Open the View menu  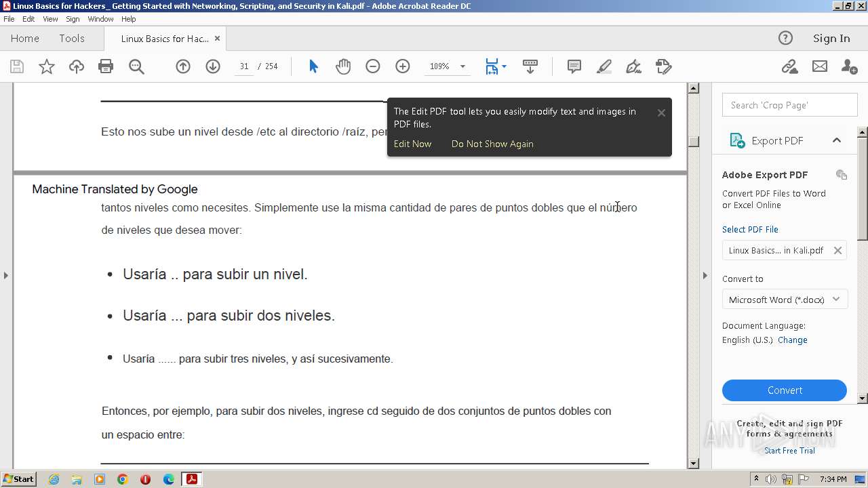(x=50, y=19)
